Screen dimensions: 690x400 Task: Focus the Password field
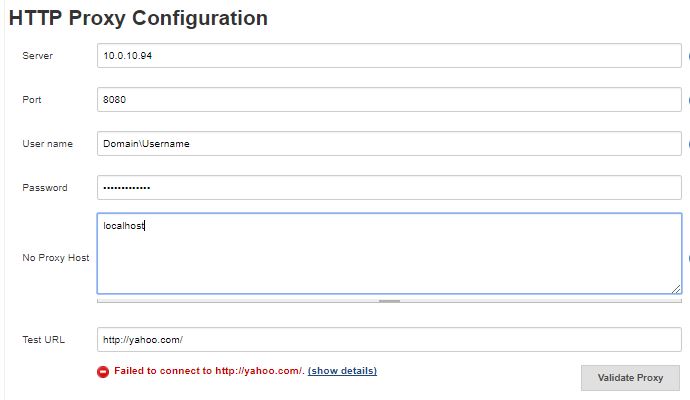coord(389,187)
